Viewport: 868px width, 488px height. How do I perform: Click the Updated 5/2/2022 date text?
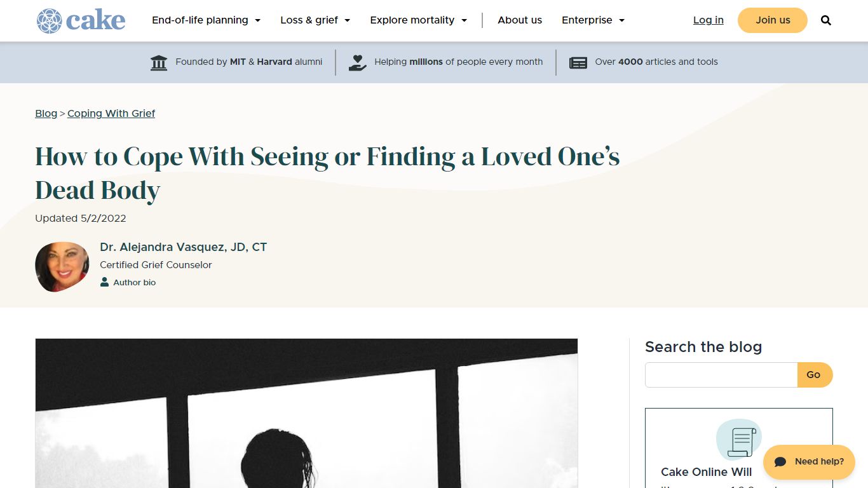point(81,219)
